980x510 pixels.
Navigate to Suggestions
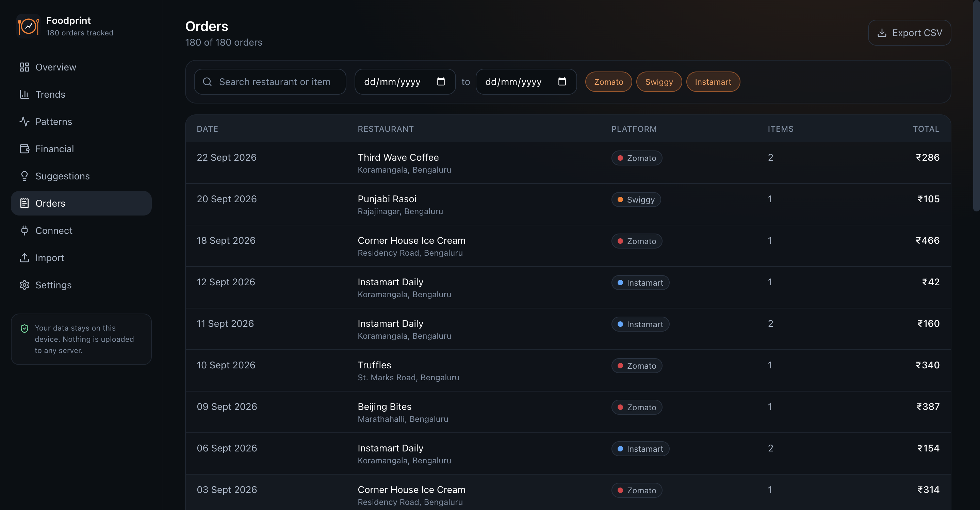pos(81,176)
